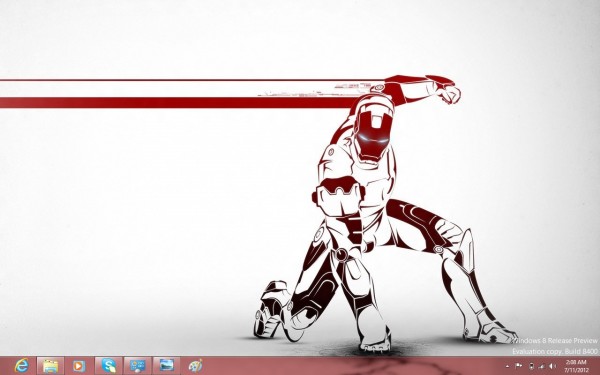Open Internet Explorer from the taskbar

click(x=21, y=366)
